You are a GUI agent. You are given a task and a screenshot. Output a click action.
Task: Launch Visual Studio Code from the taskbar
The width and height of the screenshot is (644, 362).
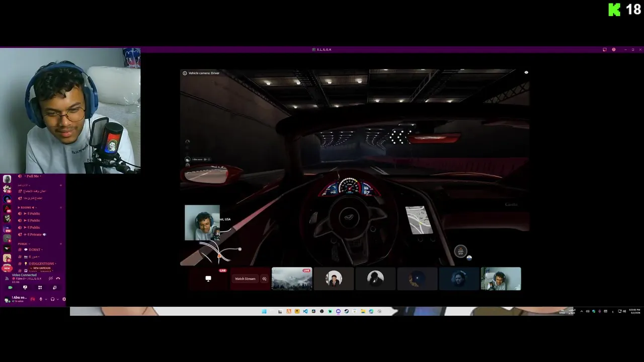click(305, 311)
